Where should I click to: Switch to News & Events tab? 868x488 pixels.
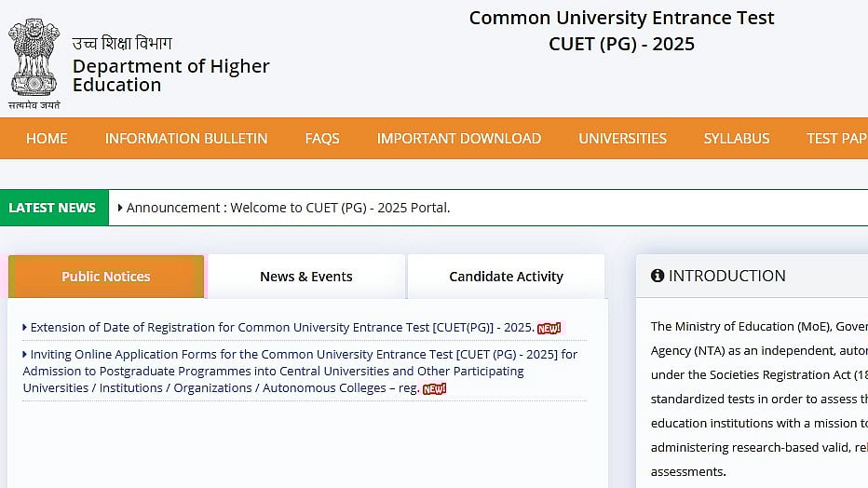[306, 277]
